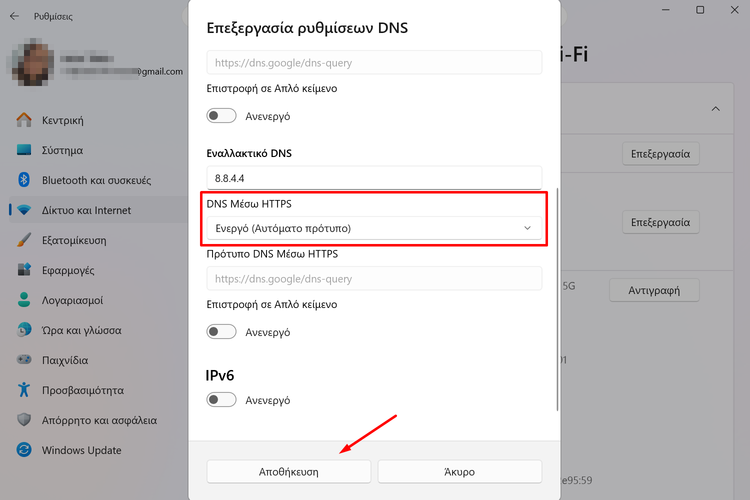Click the Bluetooth και συσκευές icon
The height and width of the screenshot is (500, 750).
click(x=25, y=180)
